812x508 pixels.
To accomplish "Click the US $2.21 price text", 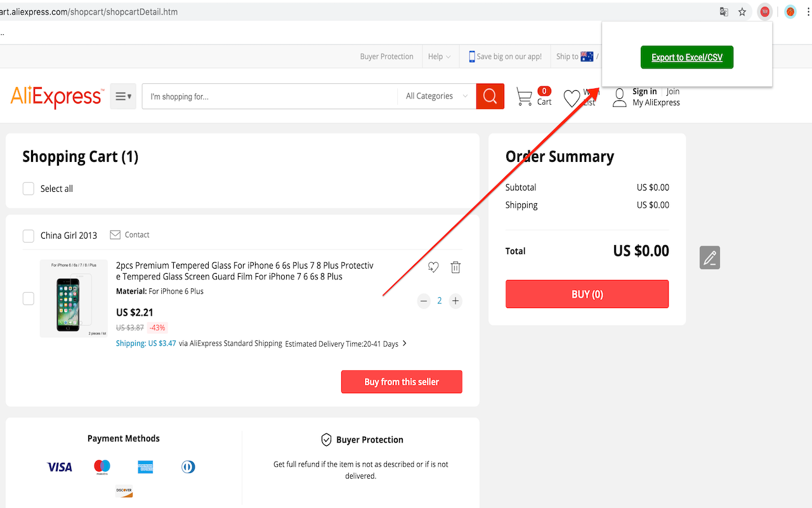I will (x=134, y=312).
